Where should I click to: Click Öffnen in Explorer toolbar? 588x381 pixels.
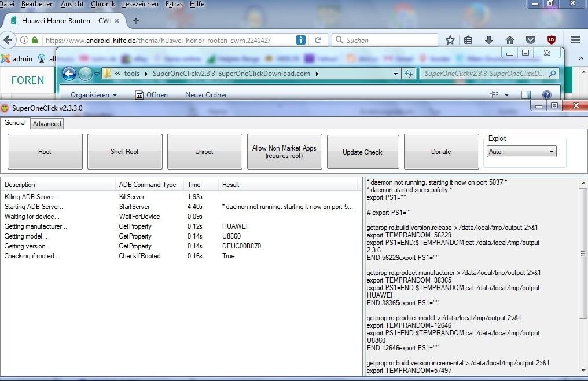pos(152,95)
